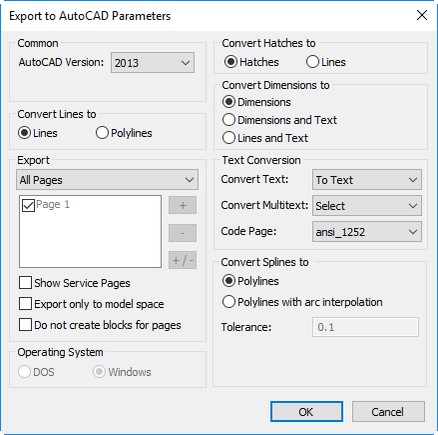Enable Show Service Pages checkbox
The height and width of the screenshot is (435, 438).
click(x=26, y=283)
